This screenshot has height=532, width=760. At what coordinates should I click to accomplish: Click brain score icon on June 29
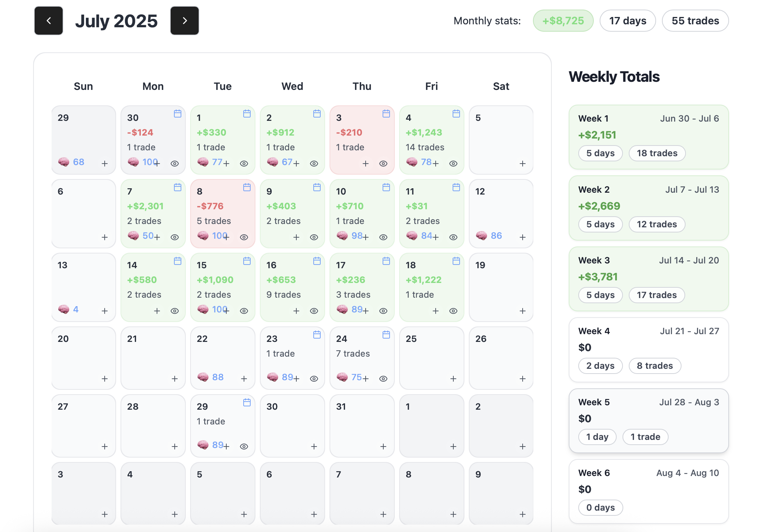64,162
